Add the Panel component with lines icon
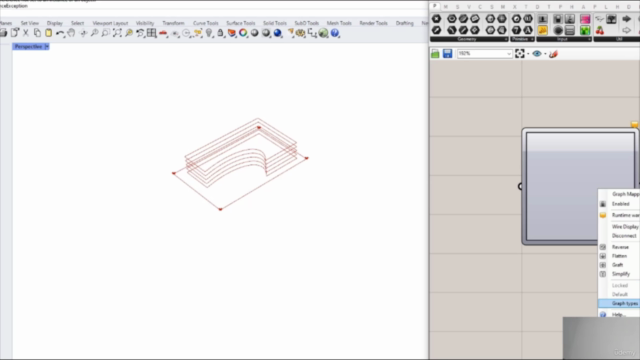 coord(570,30)
